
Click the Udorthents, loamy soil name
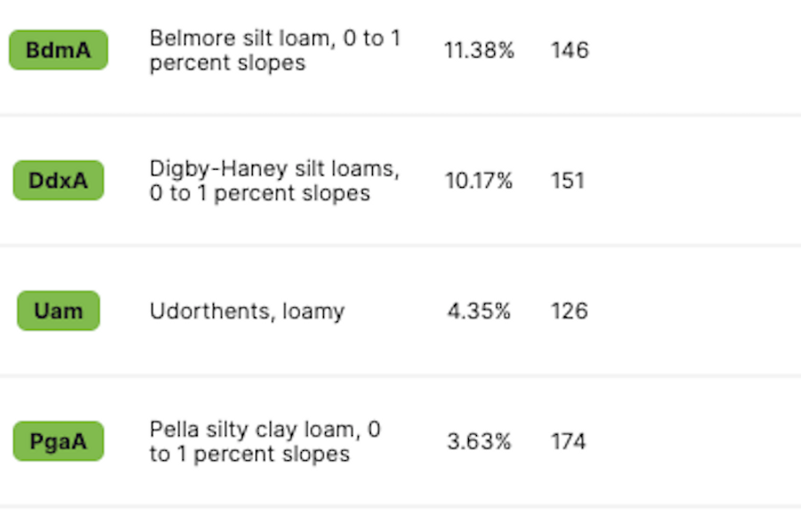[247, 311]
